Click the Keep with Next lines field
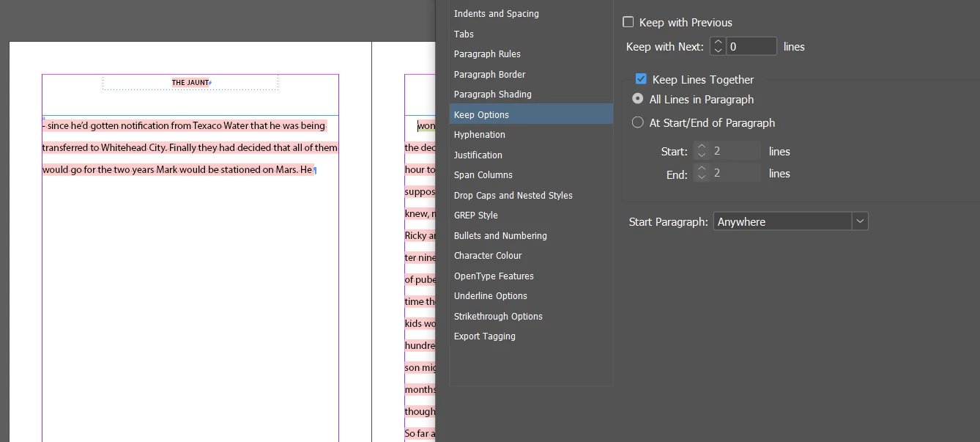This screenshot has width=980, height=442. click(751, 46)
